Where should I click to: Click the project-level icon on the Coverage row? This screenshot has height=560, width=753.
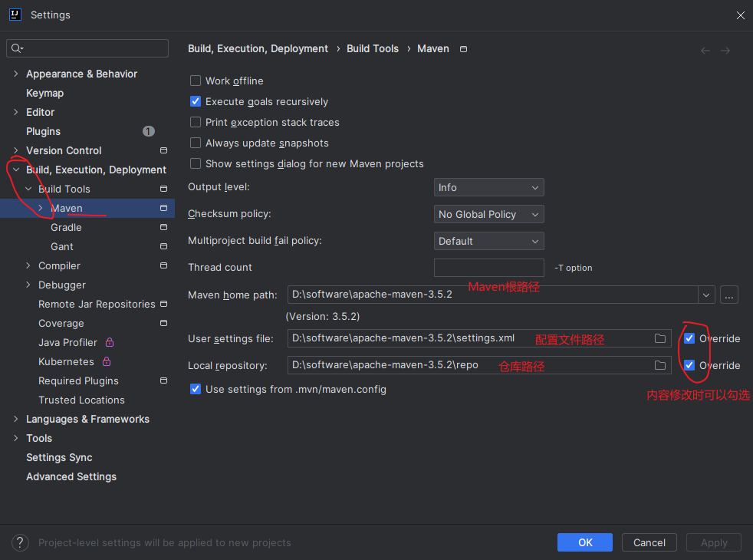coord(163,323)
